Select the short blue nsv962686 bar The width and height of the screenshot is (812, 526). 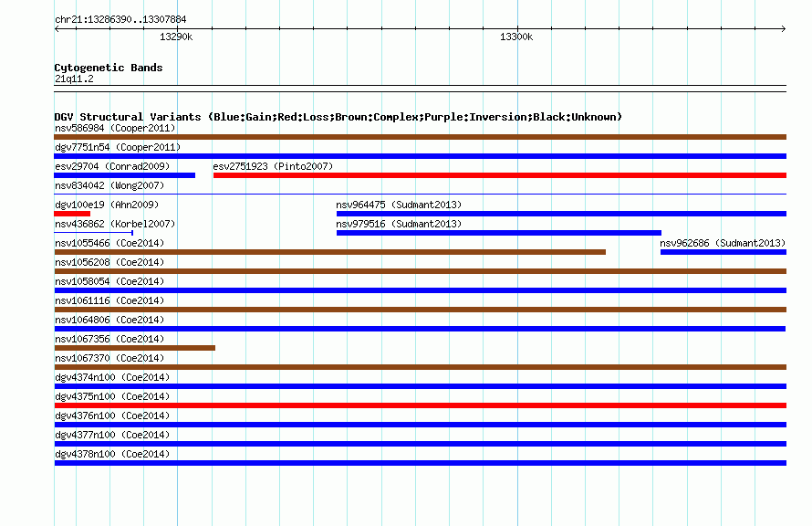click(724, 252)
